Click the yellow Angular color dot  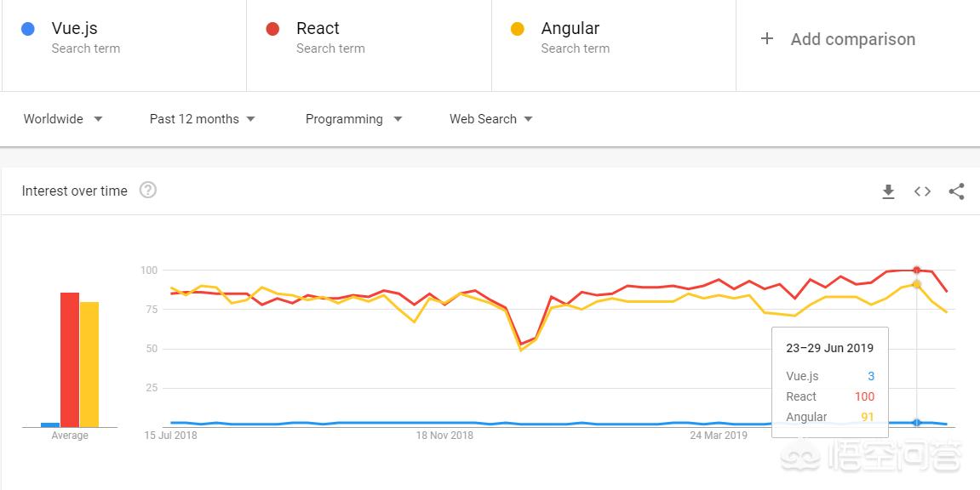[x=518, y=29]
